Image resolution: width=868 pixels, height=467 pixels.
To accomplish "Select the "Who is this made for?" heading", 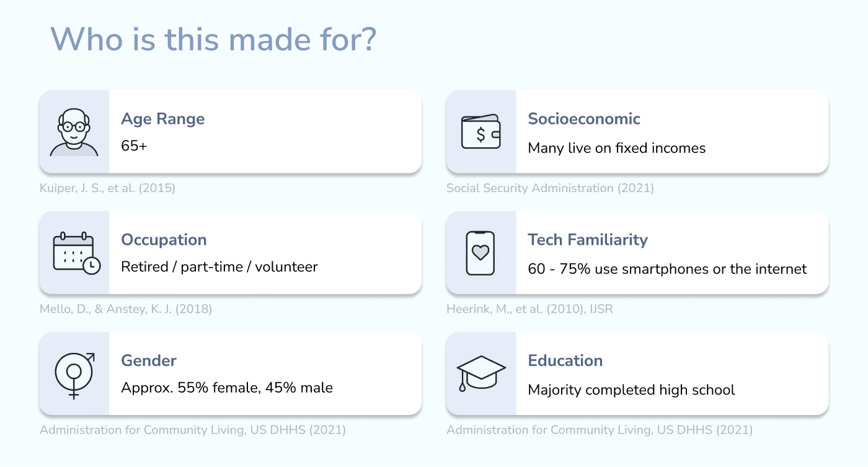I will (213, 40).
